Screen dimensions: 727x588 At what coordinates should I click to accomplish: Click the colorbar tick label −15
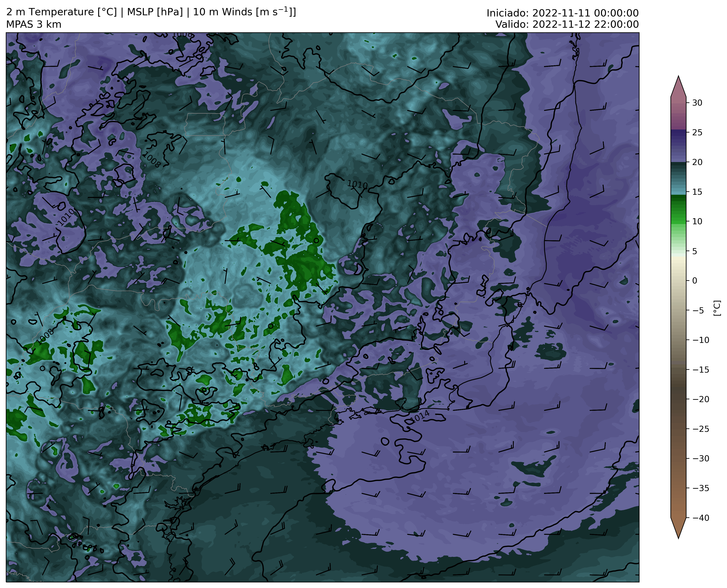click(700, 370)
